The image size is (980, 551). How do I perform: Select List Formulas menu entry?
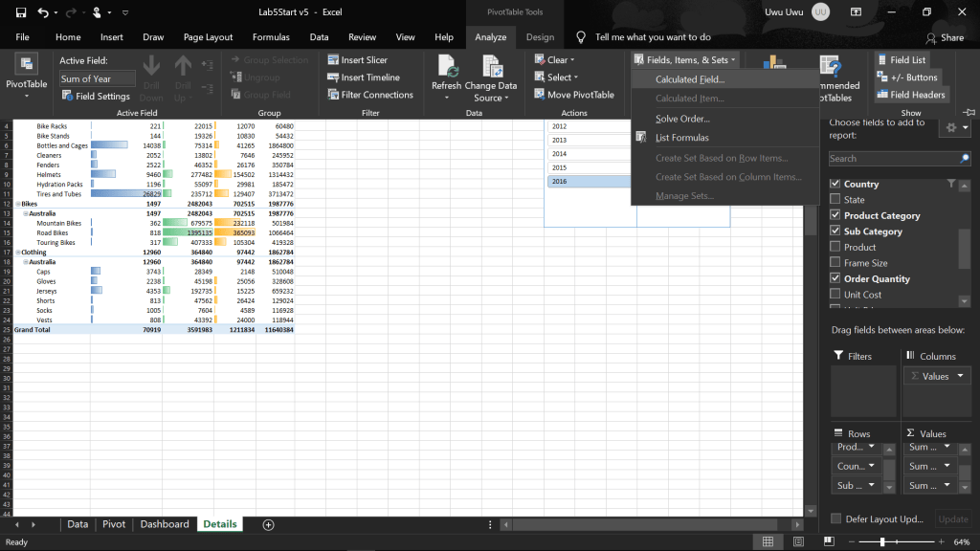point(681,138)
